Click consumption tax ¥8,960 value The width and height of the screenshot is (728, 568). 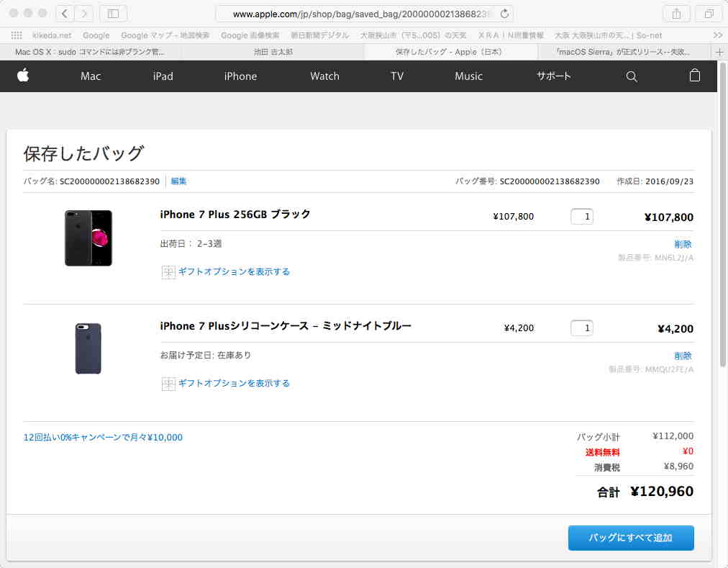[x=678, y=466]
